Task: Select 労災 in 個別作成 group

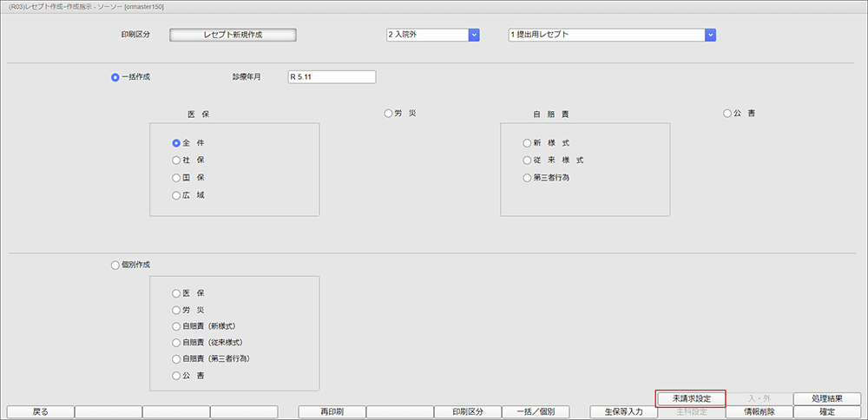Action: [x=176, y=310]
